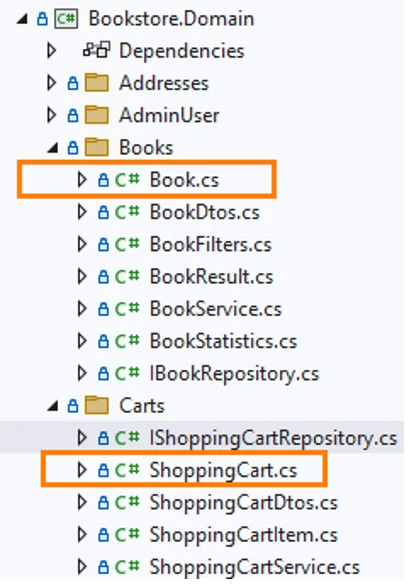Click the C# file icon beside ShoppingCartItem.cs
Image resolution: width=408 pixels, height=584 pixels.
point(127,535)
